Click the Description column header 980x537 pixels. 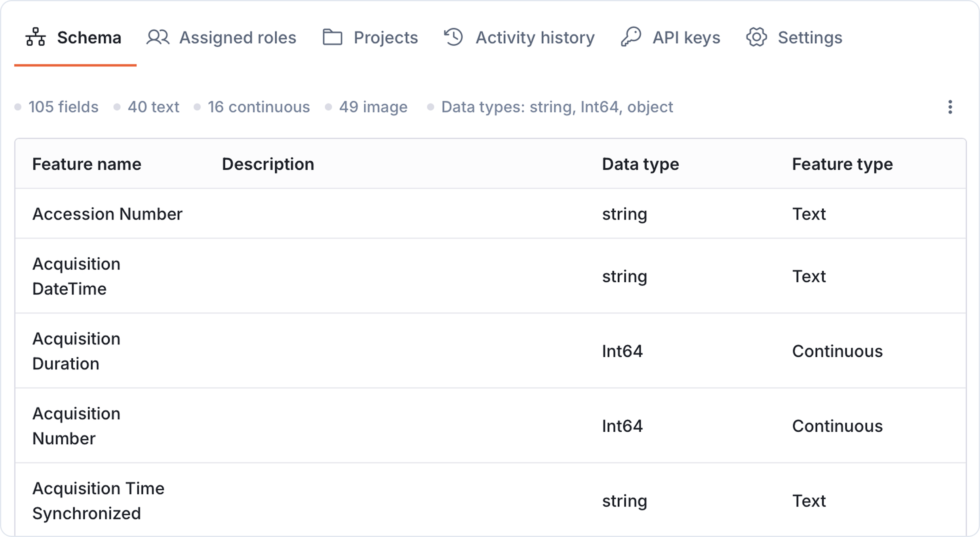[268, 164]
